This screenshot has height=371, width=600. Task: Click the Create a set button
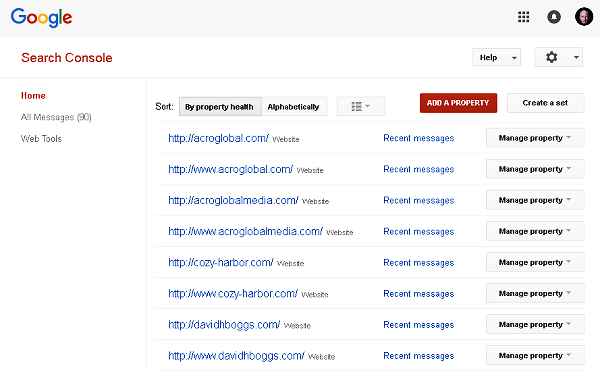(x=545, y=103)
